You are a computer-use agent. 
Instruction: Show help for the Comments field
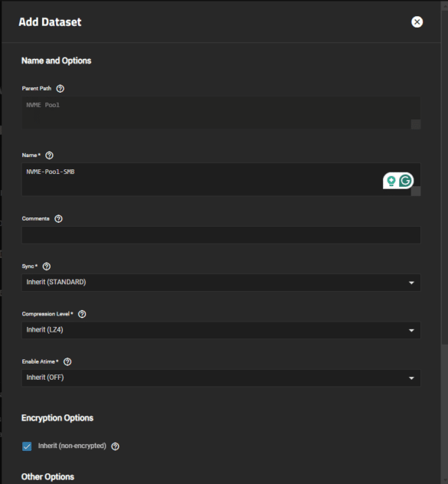tap(58, 219)
